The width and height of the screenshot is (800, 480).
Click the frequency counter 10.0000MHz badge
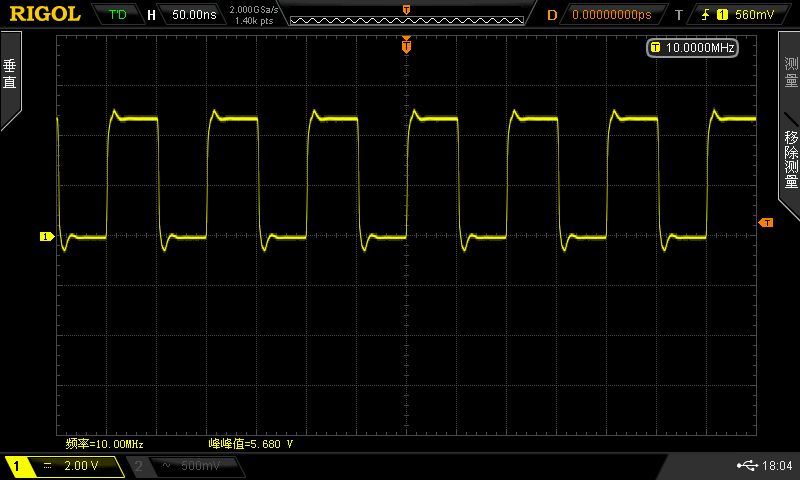tap(692, 48)
